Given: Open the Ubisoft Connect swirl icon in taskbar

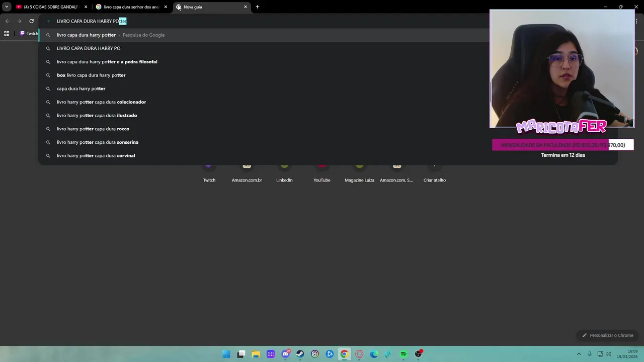Looking at the screenshot, I should 315,354.
